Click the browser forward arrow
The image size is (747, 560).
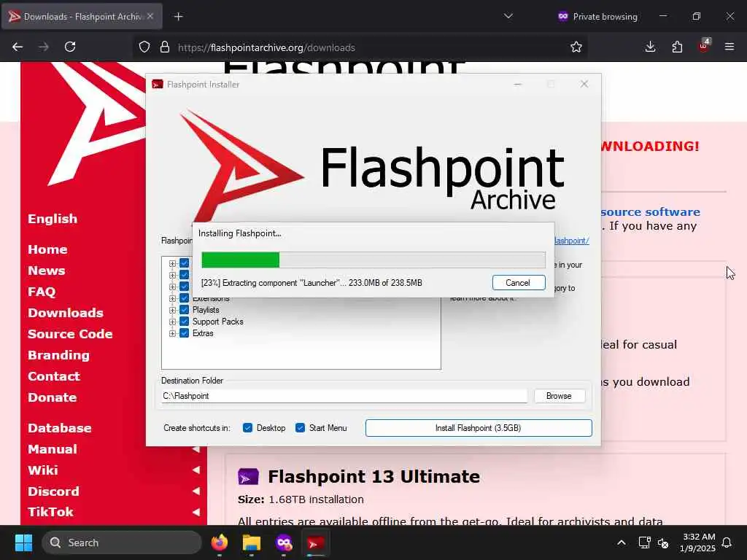[x=43, y=47]
